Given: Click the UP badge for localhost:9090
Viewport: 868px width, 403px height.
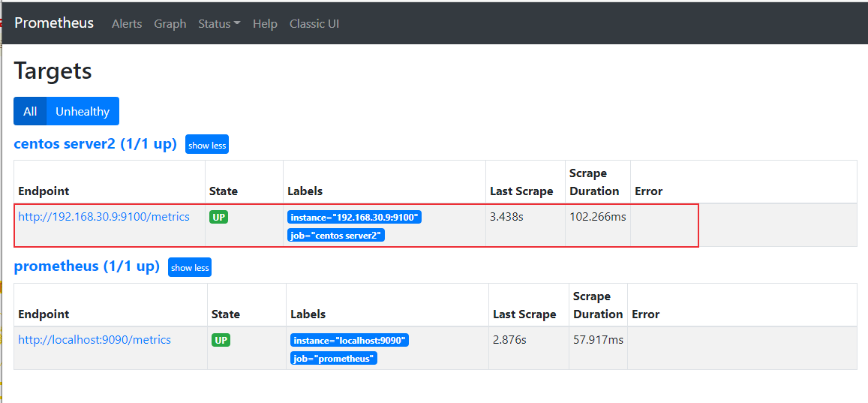Looking at the screenshot, I should coord(221,340).
